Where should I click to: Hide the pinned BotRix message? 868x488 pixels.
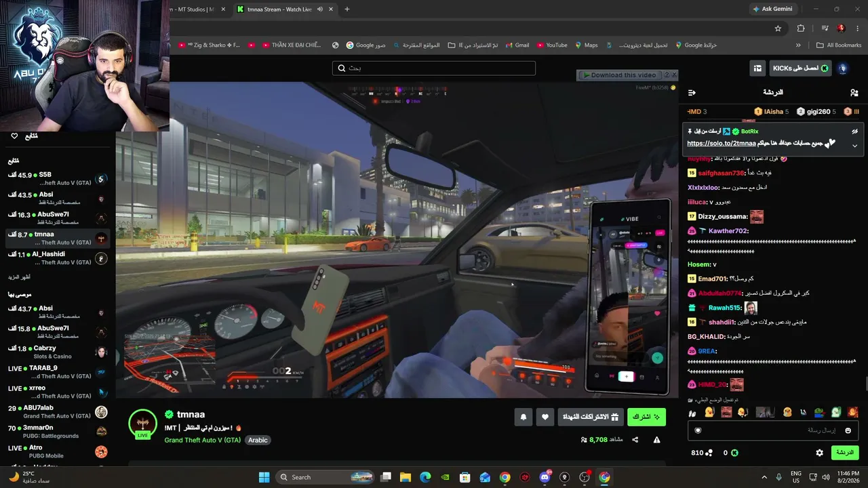coord(854,131)
